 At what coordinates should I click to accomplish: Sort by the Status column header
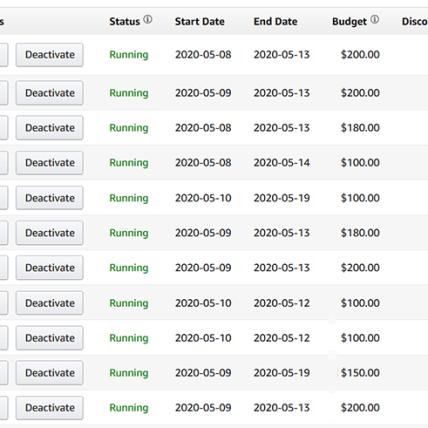click(x=125, y=22)
